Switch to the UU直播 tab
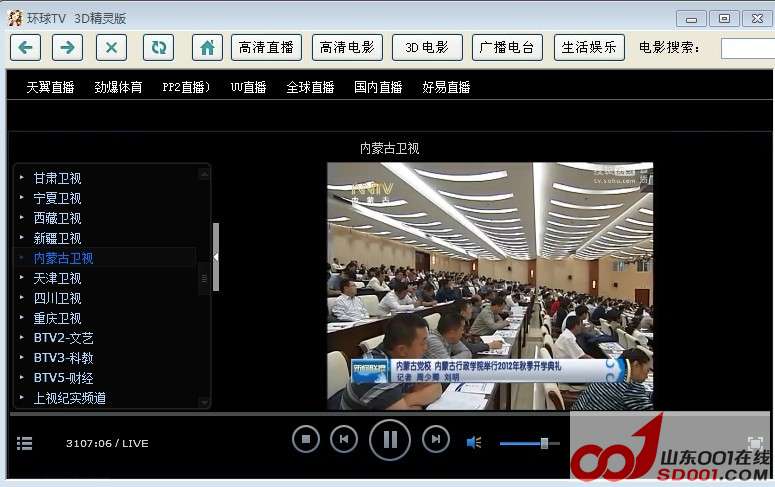 coord(248,88)
